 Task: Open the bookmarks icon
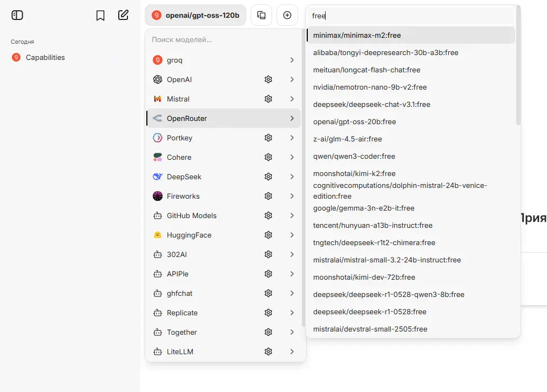(x=100, y=16)
